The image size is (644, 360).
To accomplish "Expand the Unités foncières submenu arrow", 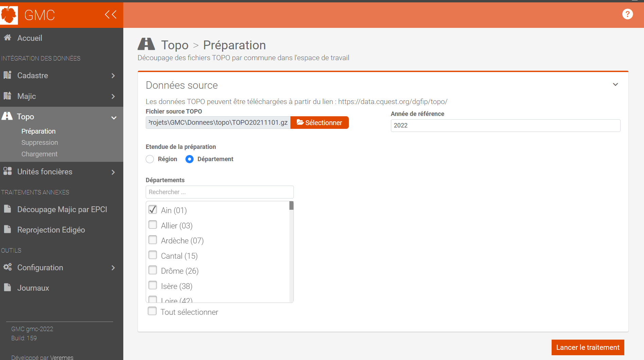I will pos(113,172).
